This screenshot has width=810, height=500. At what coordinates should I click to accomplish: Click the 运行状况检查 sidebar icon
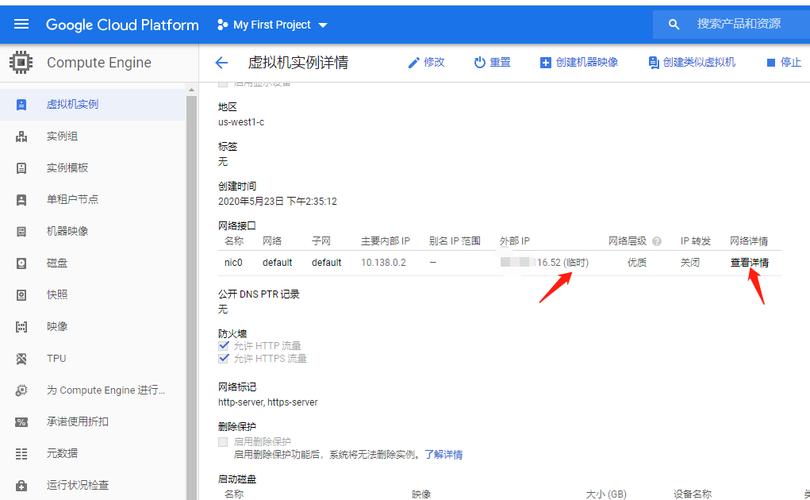coord(21,486)
